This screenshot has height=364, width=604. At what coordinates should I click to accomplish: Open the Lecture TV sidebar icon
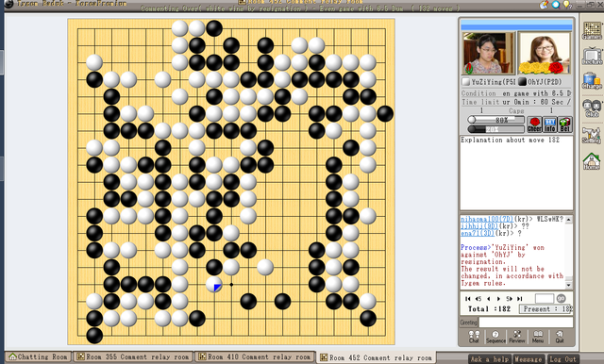[x=592, y=57]
